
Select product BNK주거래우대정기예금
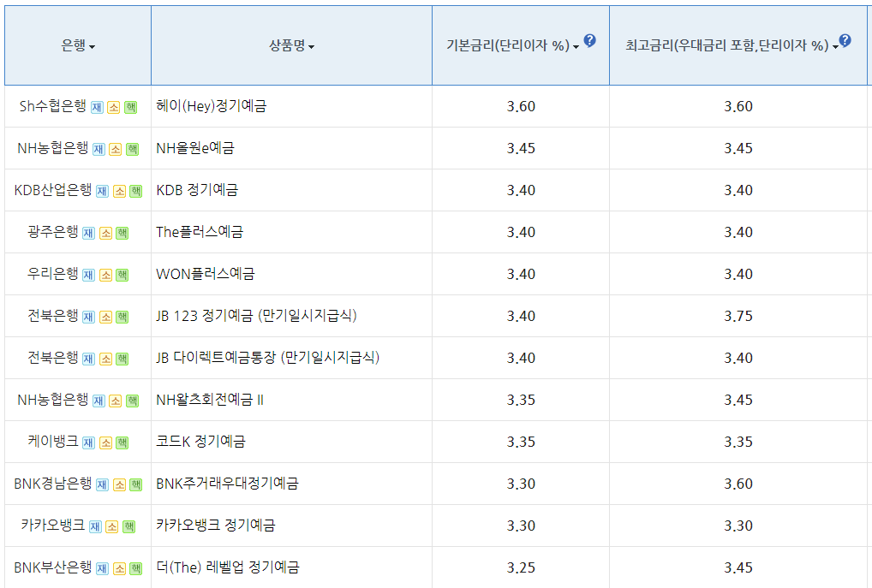pyautogui.click(x=227, y=484)
